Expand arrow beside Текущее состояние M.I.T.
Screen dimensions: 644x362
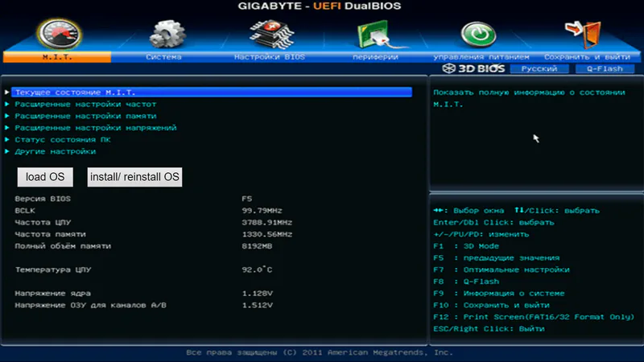pyautogui.click(x=7, y=93)
